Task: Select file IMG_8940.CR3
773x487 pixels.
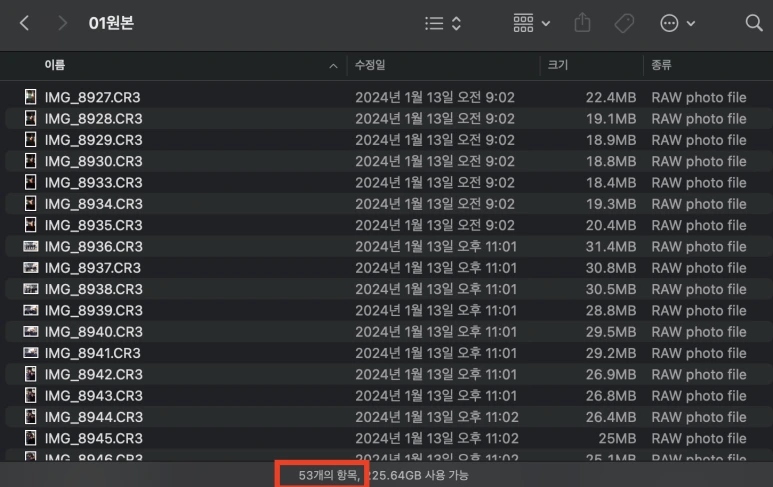Action: point(94,332)
